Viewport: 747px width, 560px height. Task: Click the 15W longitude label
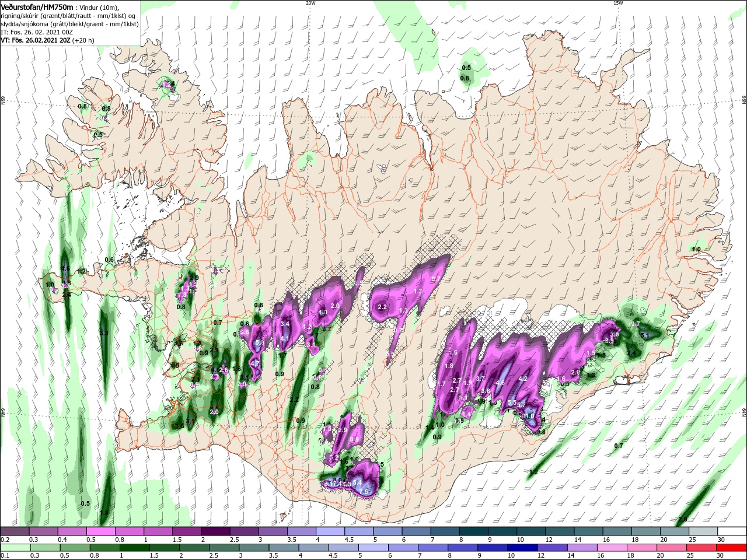click(618, 3)
